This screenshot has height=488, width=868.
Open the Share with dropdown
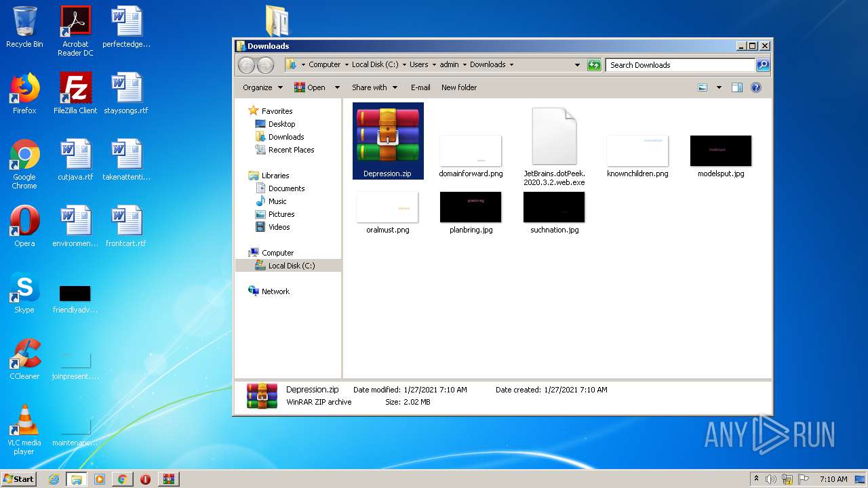coord(374,87)
